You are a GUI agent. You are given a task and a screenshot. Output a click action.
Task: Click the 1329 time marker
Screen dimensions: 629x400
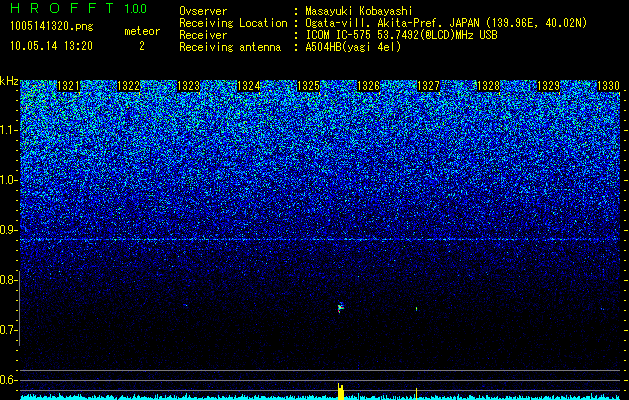[x=548, y=86]
